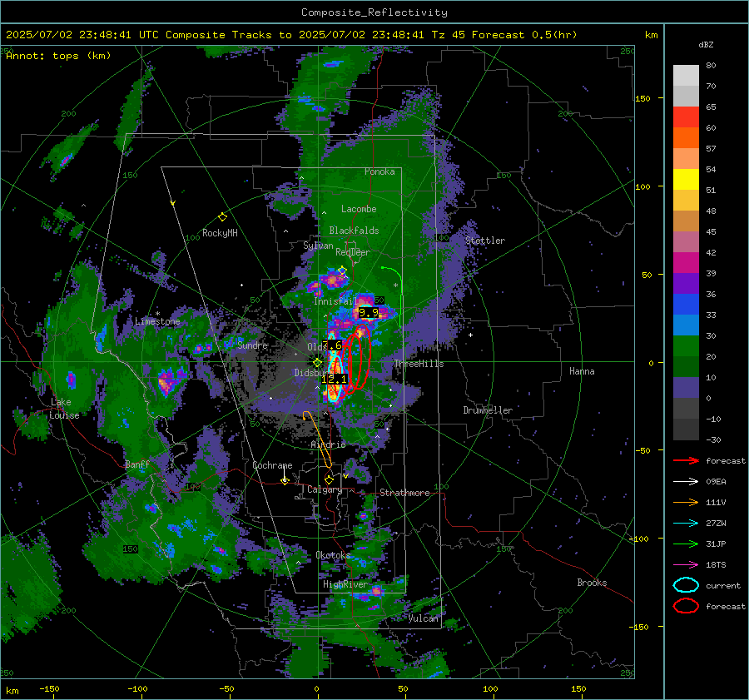Click the Vulcan city label
Screen dimensions: 749x700
423,618
